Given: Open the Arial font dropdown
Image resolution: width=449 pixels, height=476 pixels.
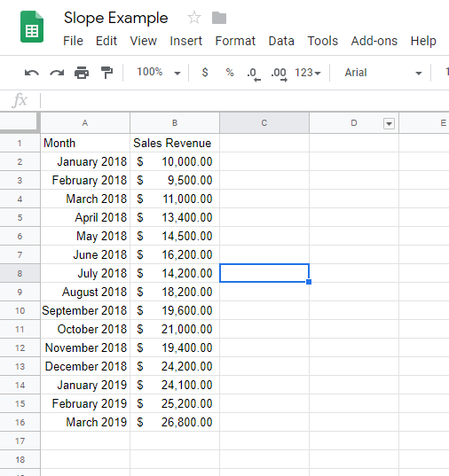Looking at the screenshot, I should point(383,73).
